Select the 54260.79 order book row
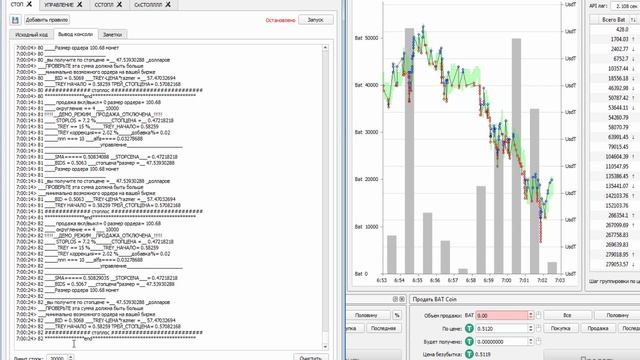Screen dimensions: 640x360 click(615, 118)
